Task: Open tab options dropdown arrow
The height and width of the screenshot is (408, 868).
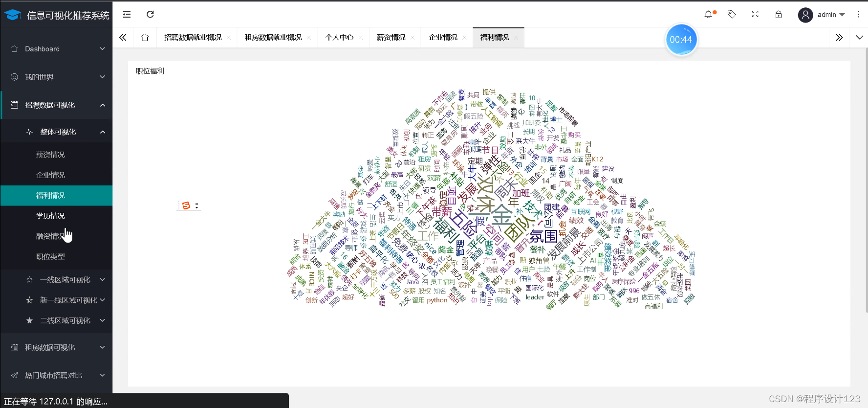Action: click(860, 38)
